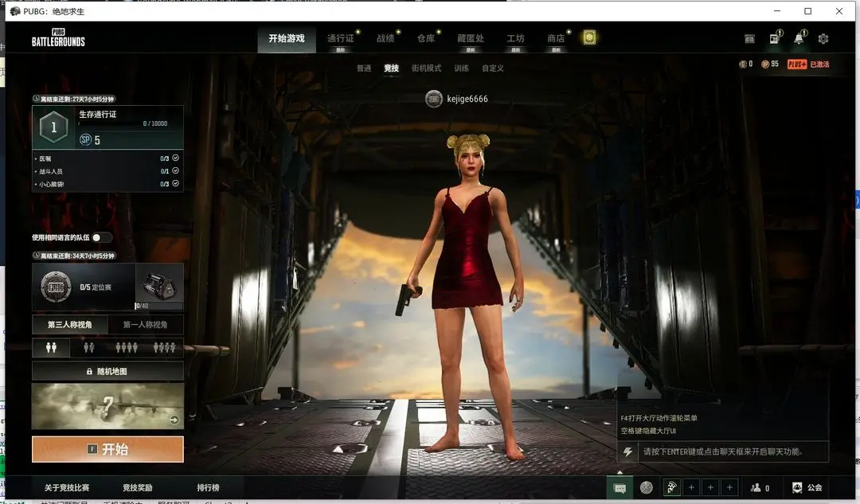The height and width of the screenshot is (504, 860).
Task: Select the solo single-player team mode
Action: coord(51,348)
